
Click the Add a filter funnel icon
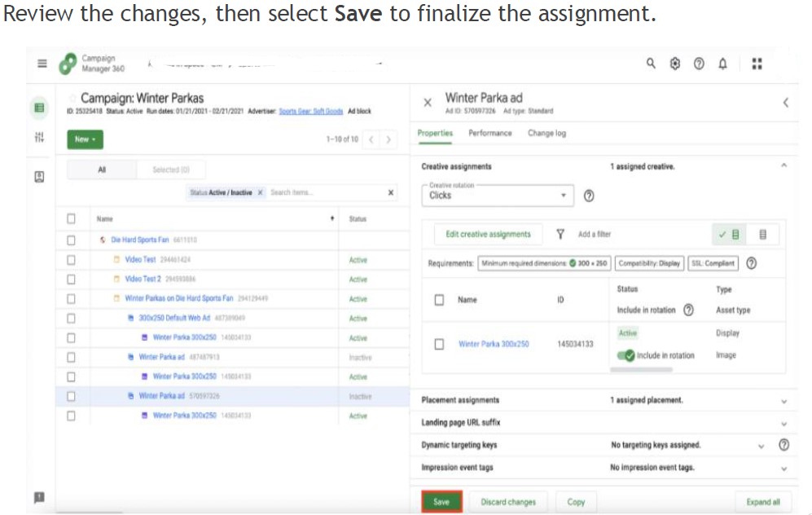(560, 234)
